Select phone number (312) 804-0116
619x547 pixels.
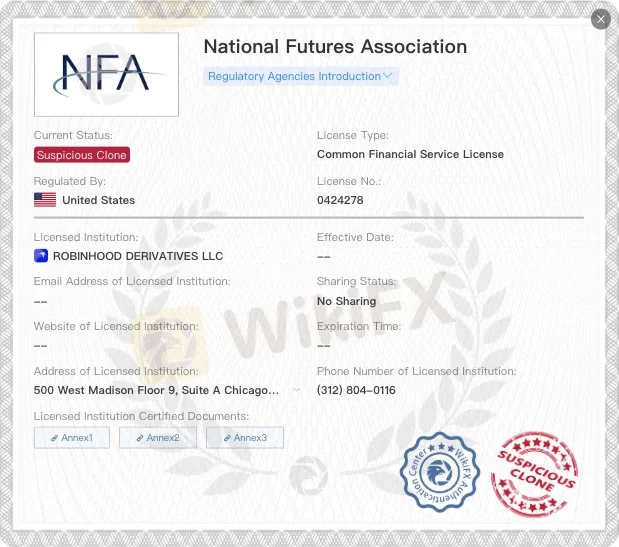click(x=356, y=390)
